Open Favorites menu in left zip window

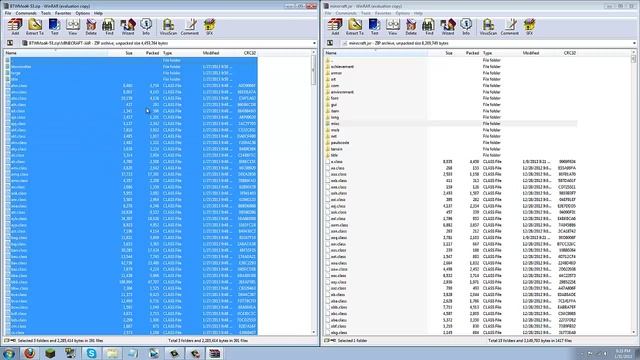[63, 13]
